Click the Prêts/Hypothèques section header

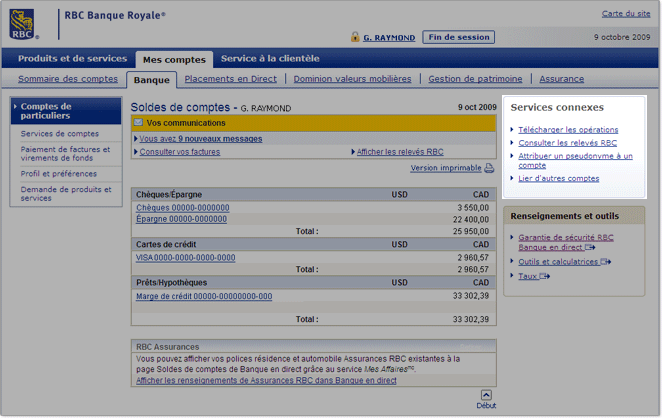click(313, 282)
